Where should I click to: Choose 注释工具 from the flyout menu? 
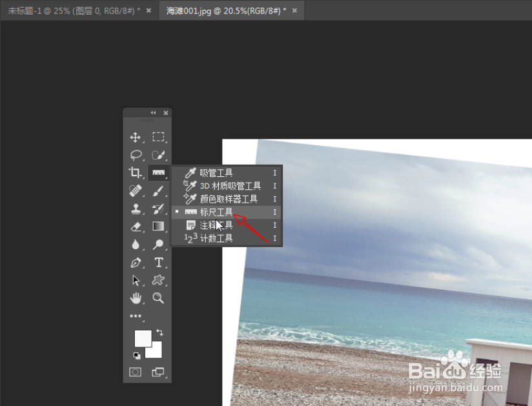pyautogui.click(x=227, y=225)
